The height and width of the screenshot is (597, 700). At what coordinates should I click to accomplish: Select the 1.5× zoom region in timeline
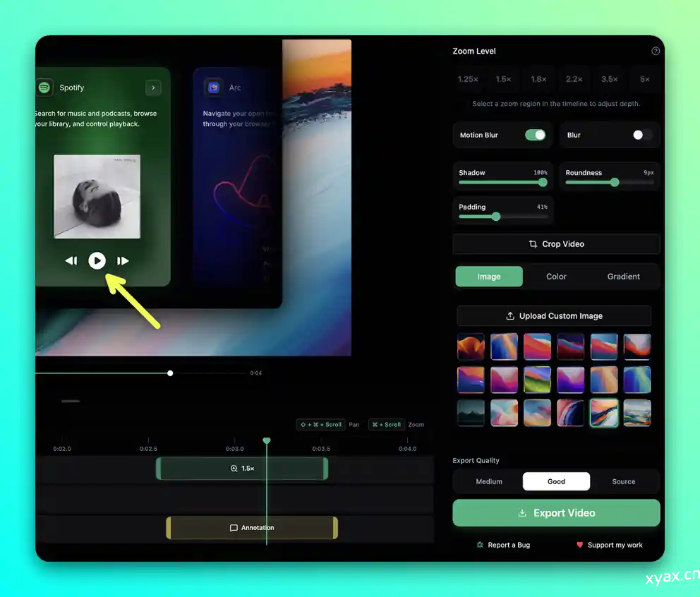[x=242, y=469]
